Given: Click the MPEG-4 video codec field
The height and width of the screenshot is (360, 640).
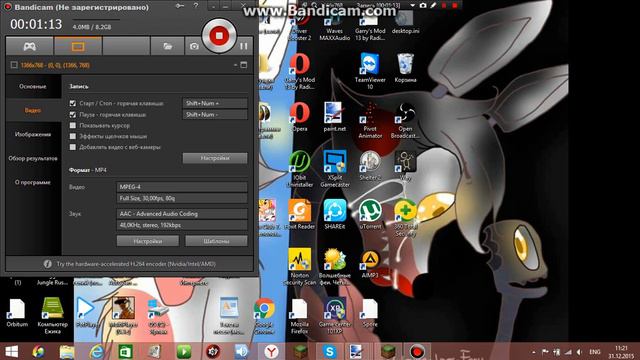Looking at the screenshot, I should 182,187.
